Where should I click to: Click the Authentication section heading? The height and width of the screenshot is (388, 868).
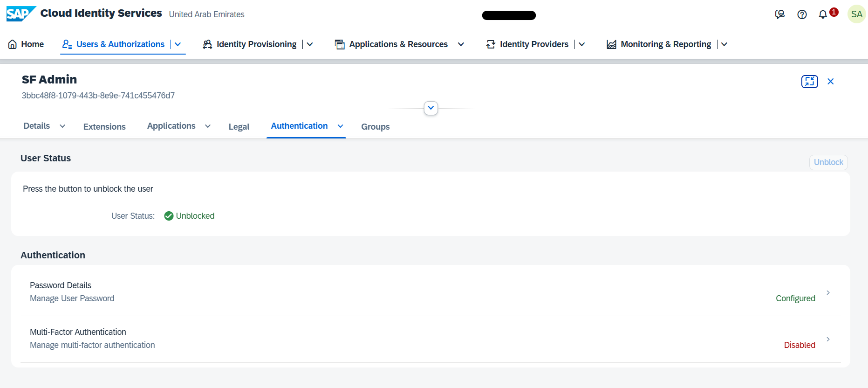pyautogui.click(x=53, y=255)
